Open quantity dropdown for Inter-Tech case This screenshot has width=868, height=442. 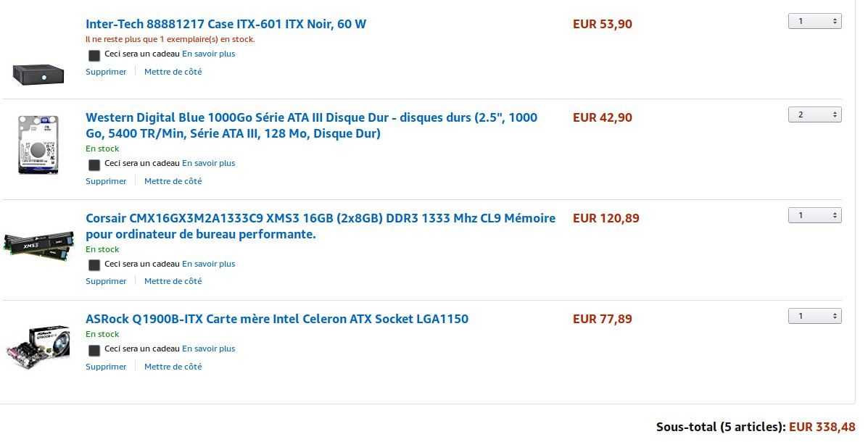pyautogui.click(x=815, y=21)
